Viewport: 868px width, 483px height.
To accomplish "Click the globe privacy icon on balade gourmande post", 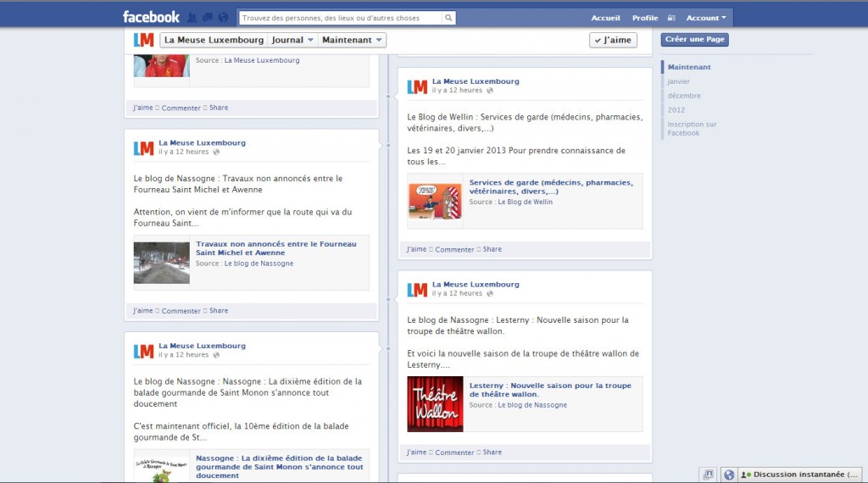I will pos(216,355).
